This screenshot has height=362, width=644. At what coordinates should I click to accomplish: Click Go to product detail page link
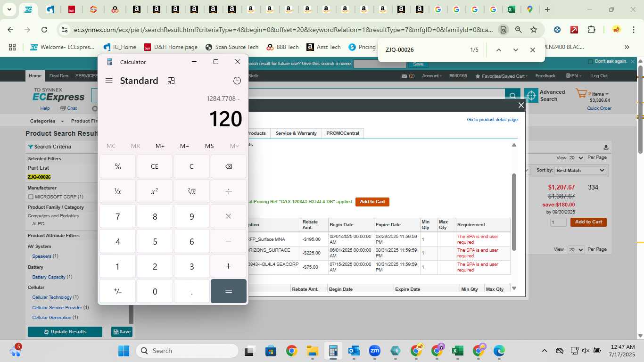492,120
